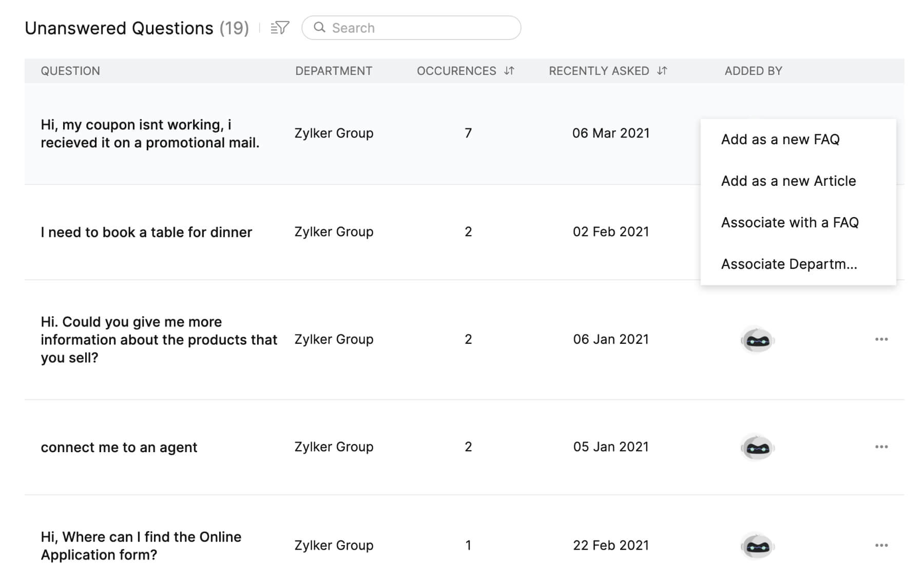Click bot avatar for connect to agent row
Viewport: 924px width, 582px height.
tap(757, 448)
